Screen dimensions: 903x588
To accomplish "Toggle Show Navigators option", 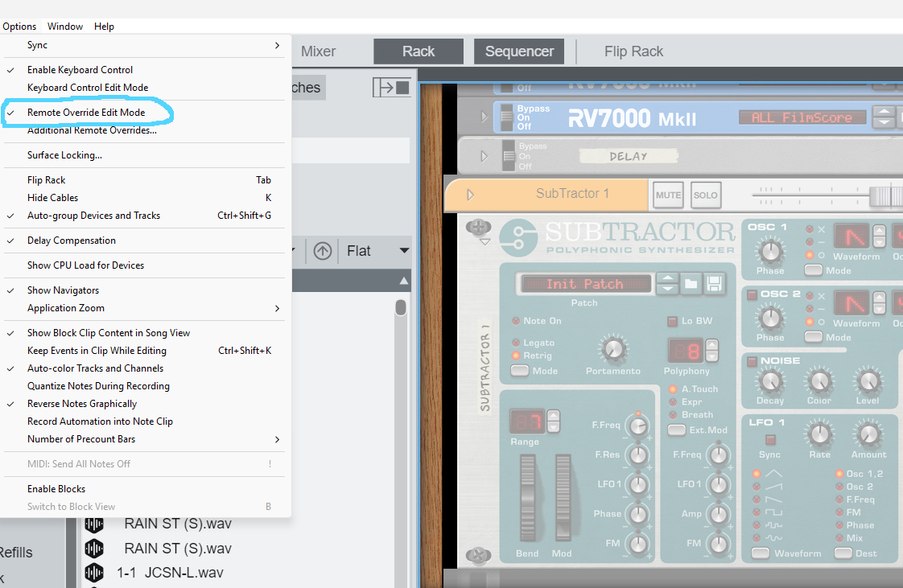I will coord(144,290).
